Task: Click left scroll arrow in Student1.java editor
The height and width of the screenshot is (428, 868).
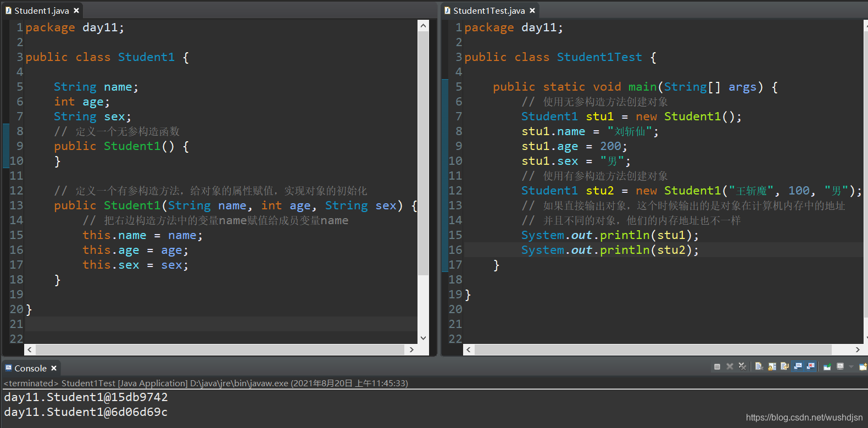Action: pos(29,349)
